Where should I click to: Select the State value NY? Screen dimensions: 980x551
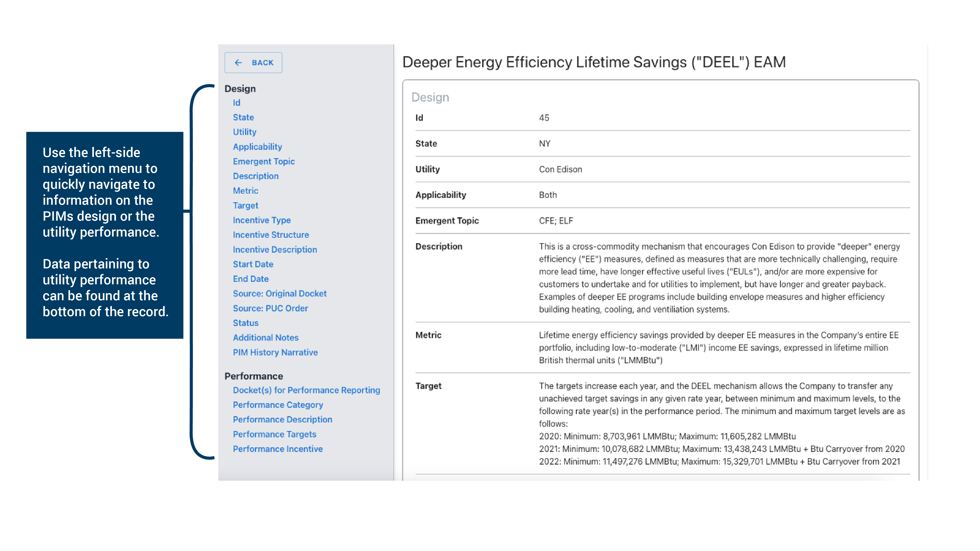pos(545,144)
